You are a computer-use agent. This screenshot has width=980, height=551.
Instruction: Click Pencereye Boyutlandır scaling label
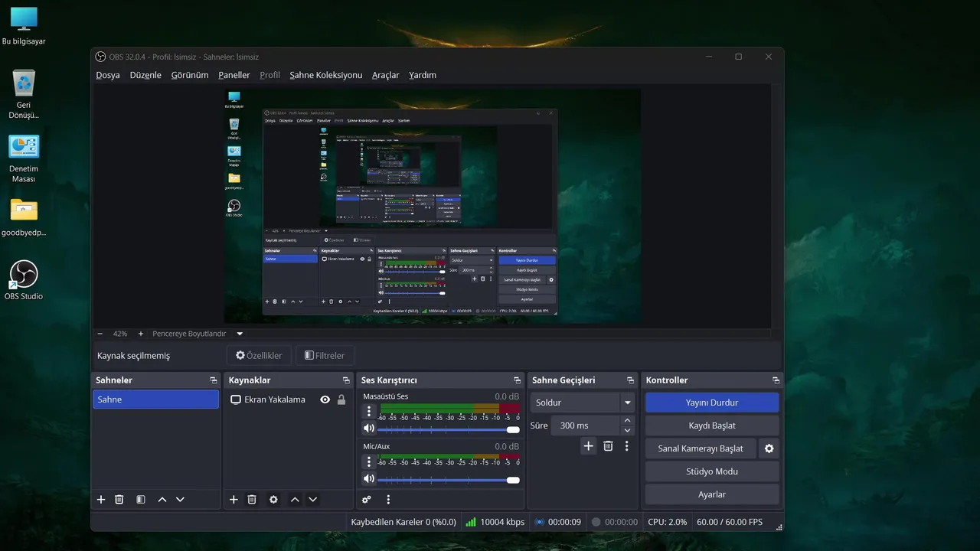coord(189,334)
